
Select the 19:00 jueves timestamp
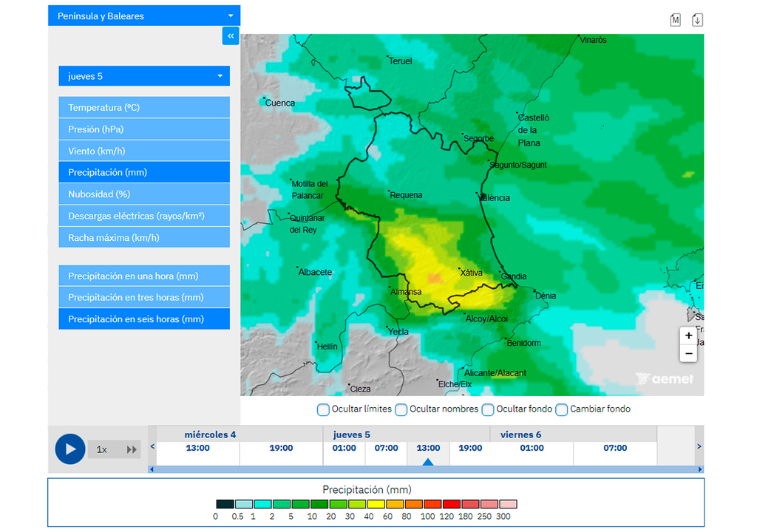click(x=469, y=447)
